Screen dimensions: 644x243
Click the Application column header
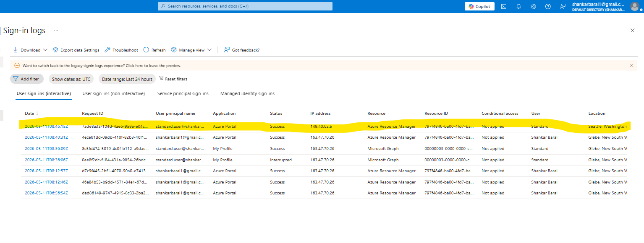224,113
